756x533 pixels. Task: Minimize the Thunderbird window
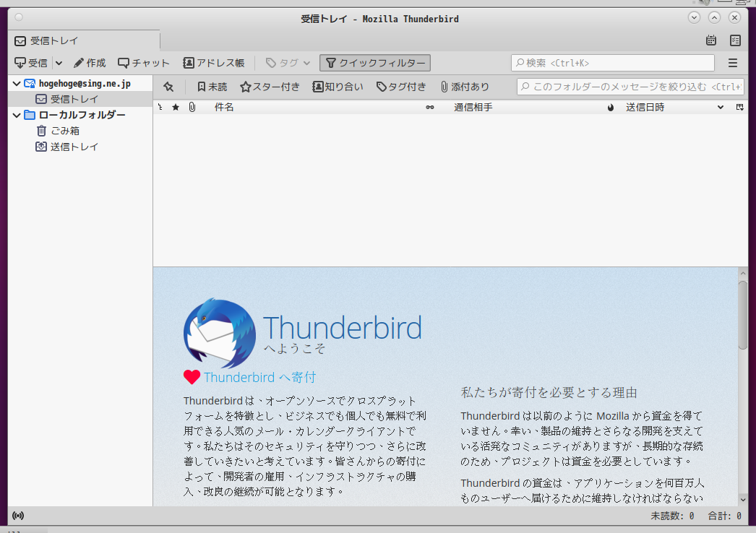695,18
